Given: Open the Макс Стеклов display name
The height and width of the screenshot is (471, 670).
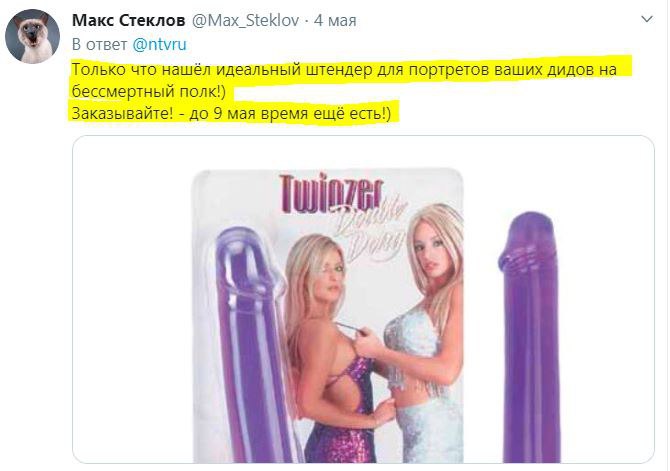Looking at the screenshot, I should (x=129, y=20).
